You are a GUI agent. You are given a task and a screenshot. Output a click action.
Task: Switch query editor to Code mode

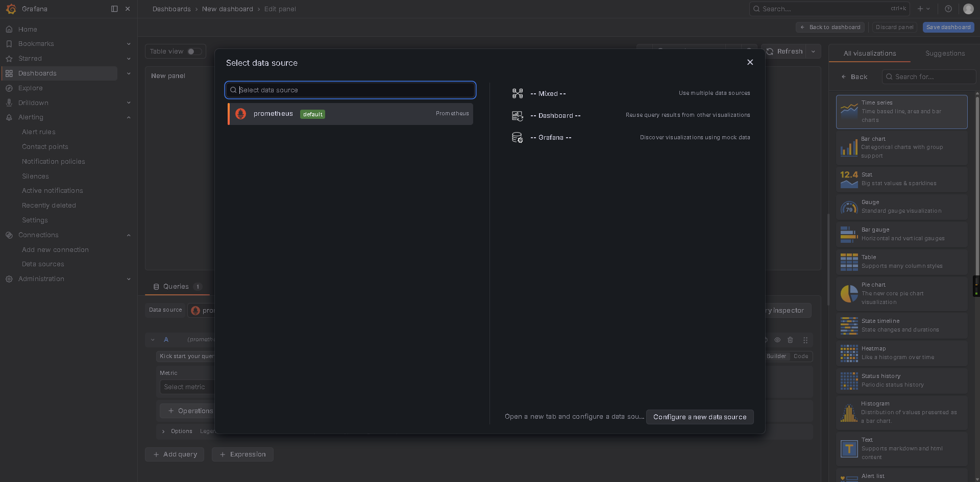coord(800,357)
